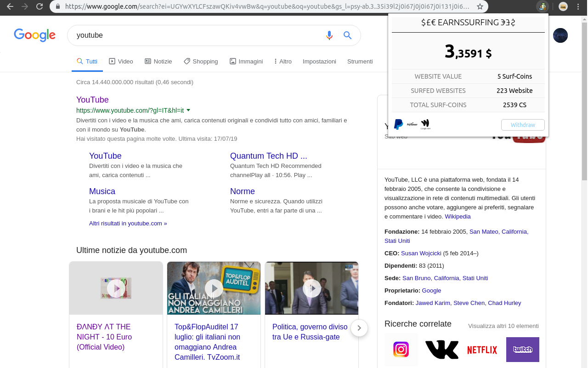
Task: Click the Google owner link
Action: pyautogui.click(x=431, y=290)
